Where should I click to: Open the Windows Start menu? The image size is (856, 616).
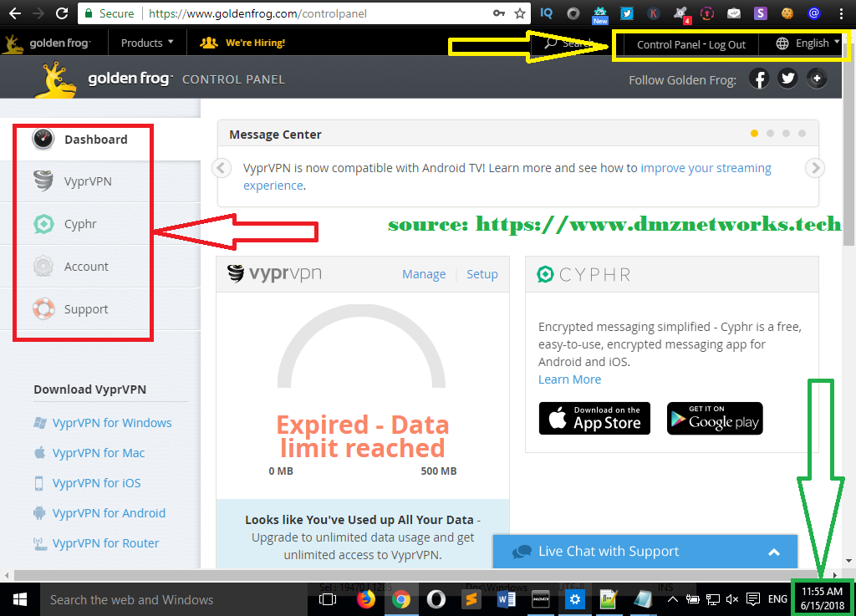tap(20, 599)
